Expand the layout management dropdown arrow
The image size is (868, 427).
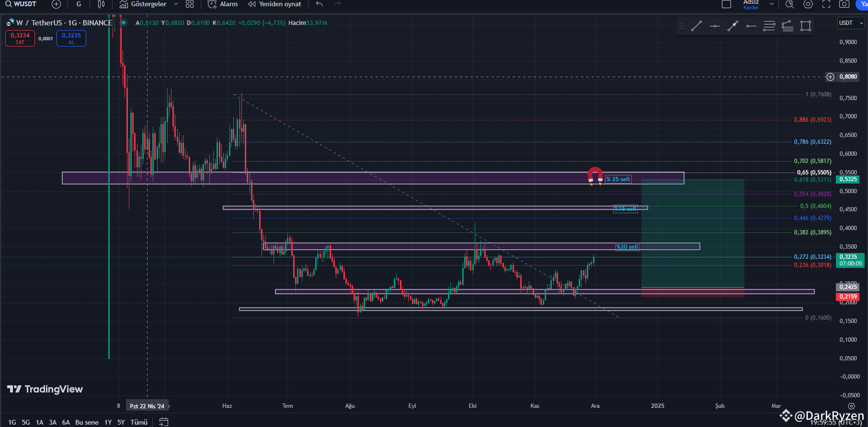click(x=772, y=4)
